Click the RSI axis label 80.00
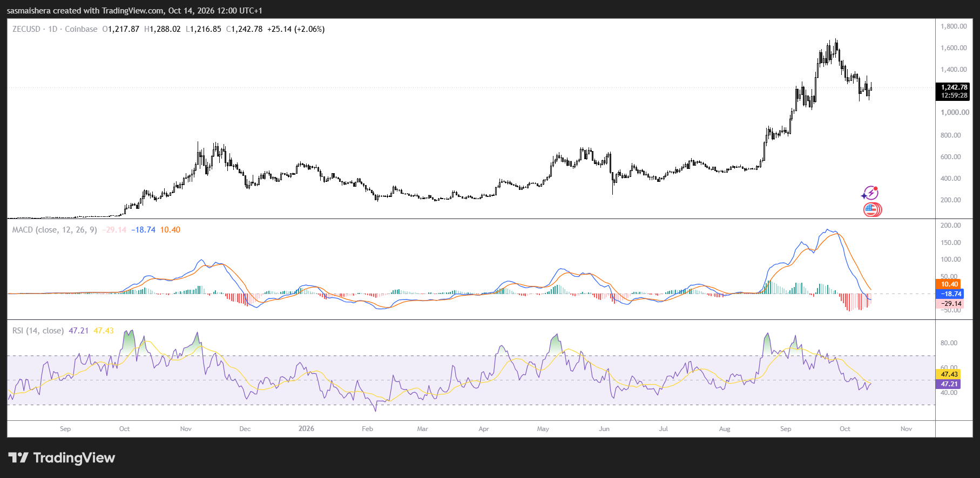The image size is (980, 478). point(949,343)
